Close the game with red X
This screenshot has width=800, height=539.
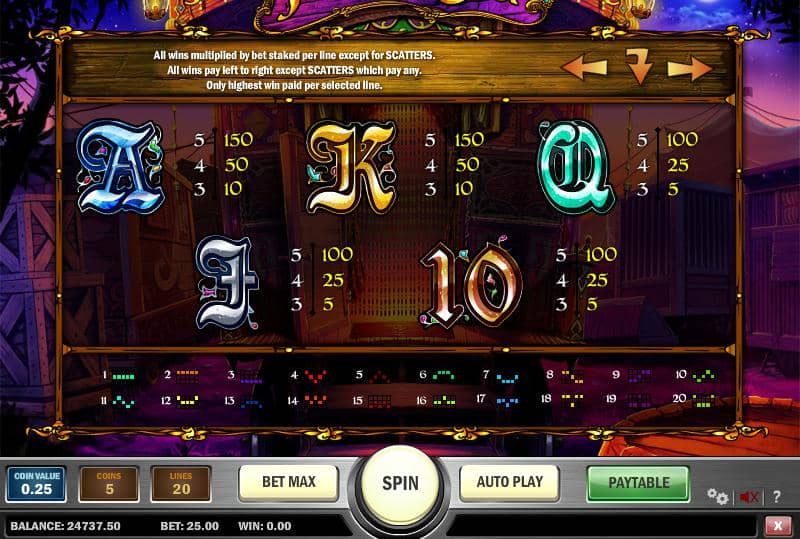click(778, 525)
